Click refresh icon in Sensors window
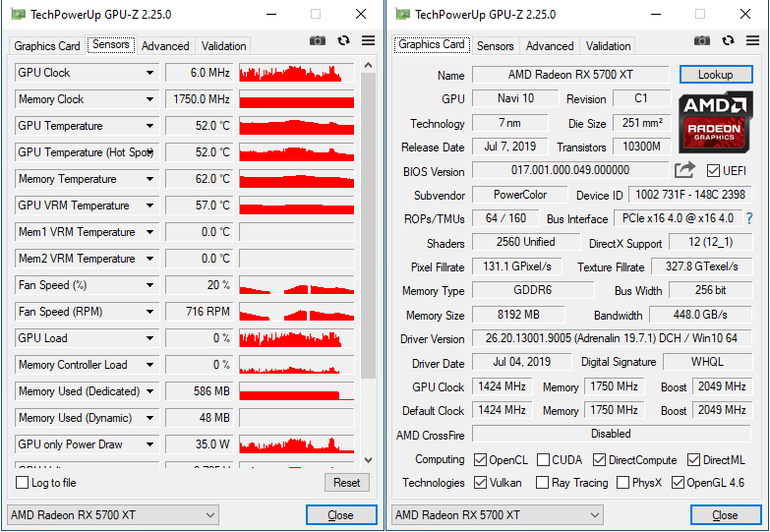This screenshot has height=532, width=770. point(344,40)
